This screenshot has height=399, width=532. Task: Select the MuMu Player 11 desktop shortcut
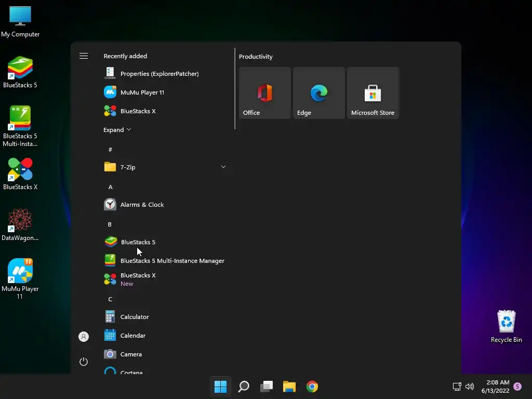tap(20, 279)
